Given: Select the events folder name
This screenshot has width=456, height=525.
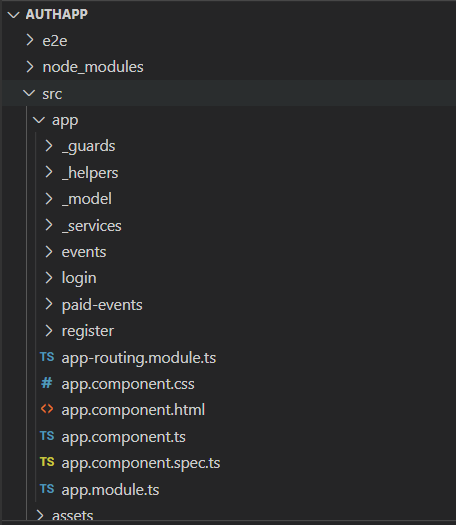Looking at the screenshot, I should coord(84,252).
